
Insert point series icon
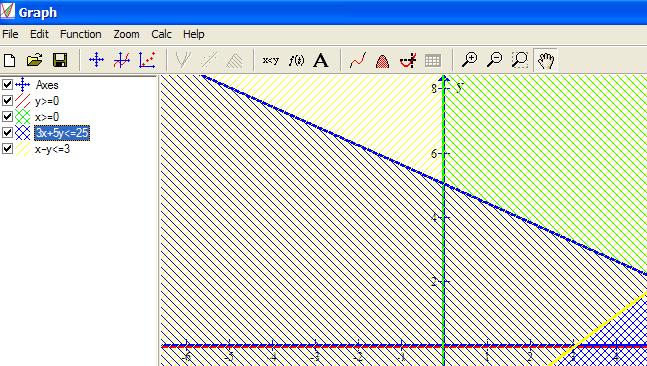tap(147, 61)
